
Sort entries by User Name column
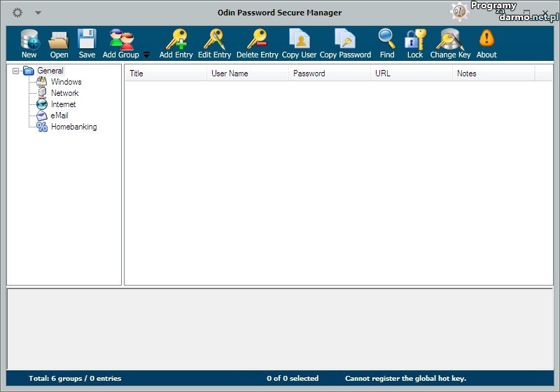pos(247,73)
